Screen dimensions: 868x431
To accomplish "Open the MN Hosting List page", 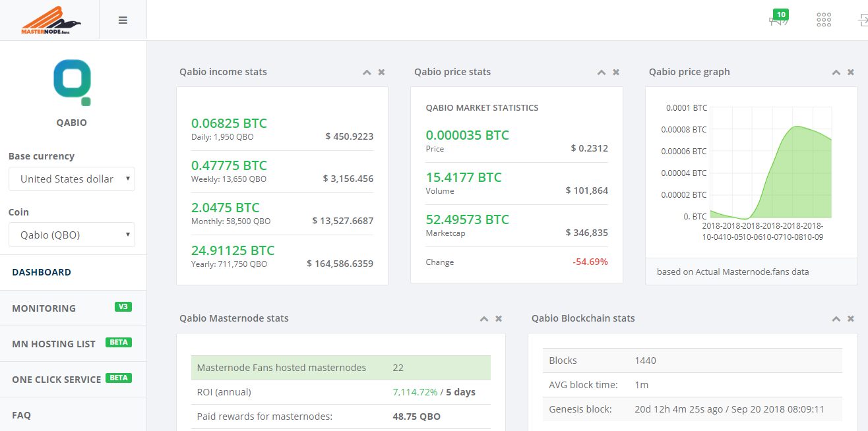I will 53,344.
